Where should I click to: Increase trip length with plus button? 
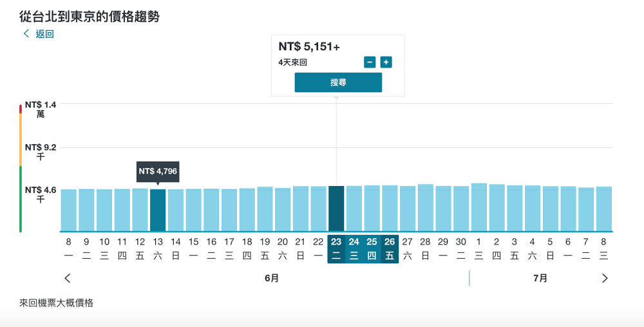[386, 62]
